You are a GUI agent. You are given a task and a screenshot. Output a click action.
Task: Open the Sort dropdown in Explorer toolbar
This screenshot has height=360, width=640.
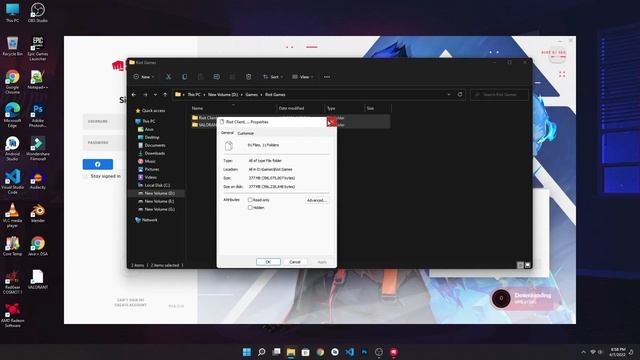click(x=273, y=77)
